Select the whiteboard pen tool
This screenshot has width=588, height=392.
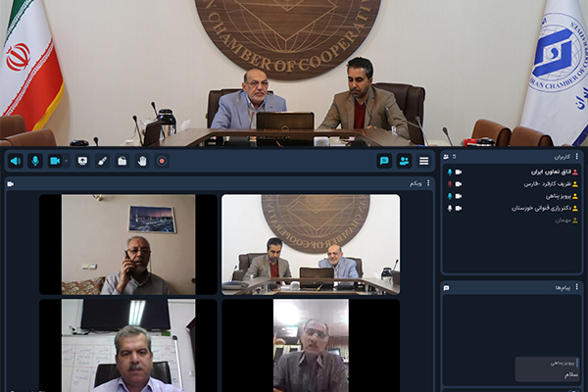102,161
